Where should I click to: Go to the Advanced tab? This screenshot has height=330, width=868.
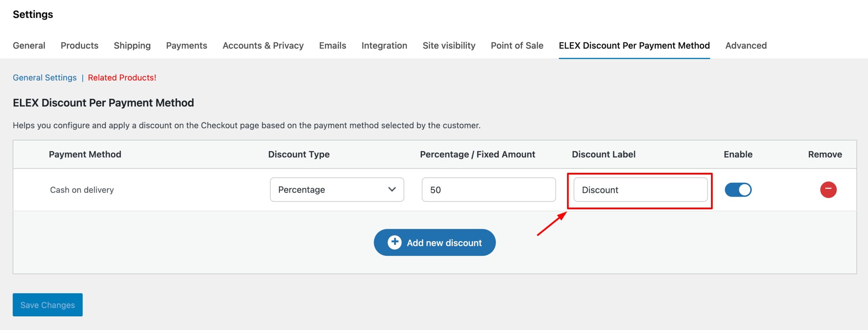pyautogui.click(x=746, y=45)
